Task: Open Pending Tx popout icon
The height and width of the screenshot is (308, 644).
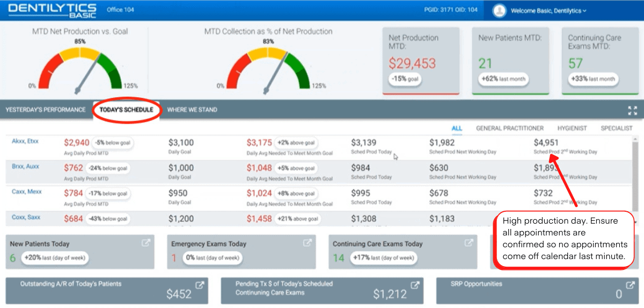Action: tap(414, 285)
